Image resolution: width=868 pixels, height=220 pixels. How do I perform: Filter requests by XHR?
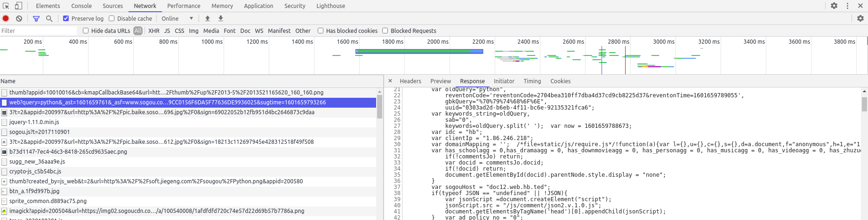click(x=154, y=31)
